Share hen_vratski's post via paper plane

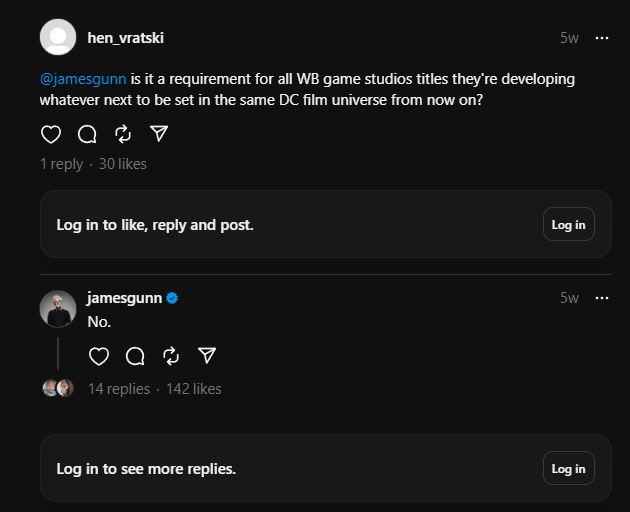[x=159, y=134]
